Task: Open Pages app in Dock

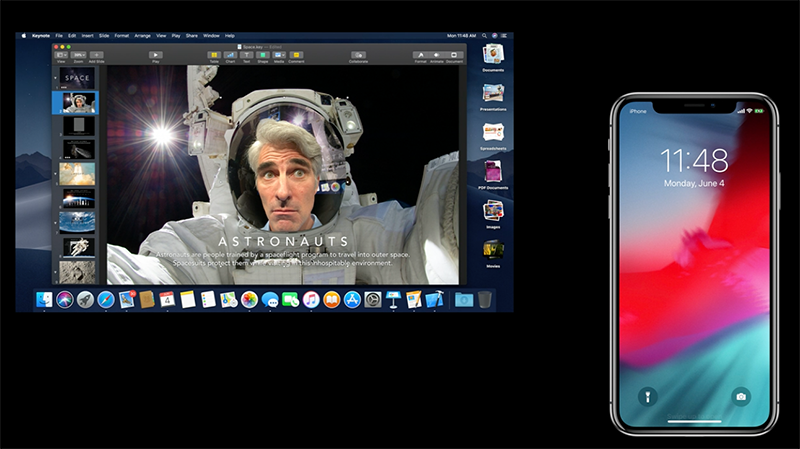Action: (413, 300)
